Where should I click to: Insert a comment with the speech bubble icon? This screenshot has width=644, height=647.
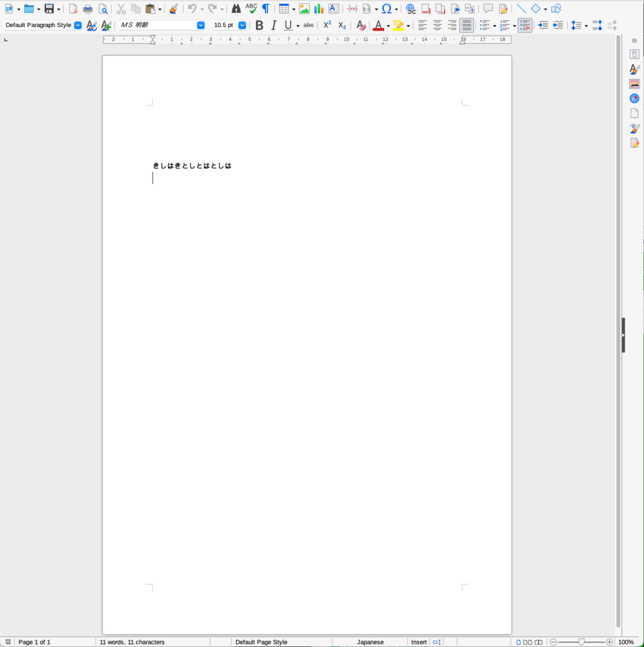click(x=488, y=9)
